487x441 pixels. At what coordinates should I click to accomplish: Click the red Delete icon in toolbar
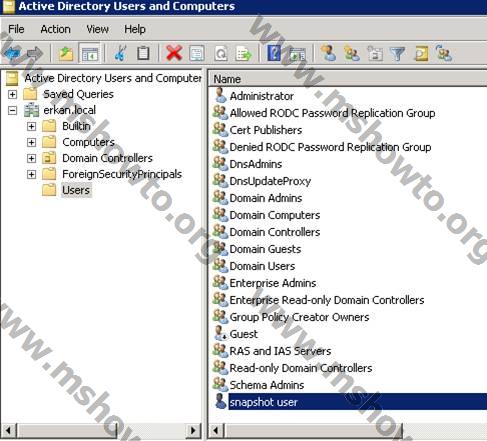pyautogui.click(x=174, y=53)
